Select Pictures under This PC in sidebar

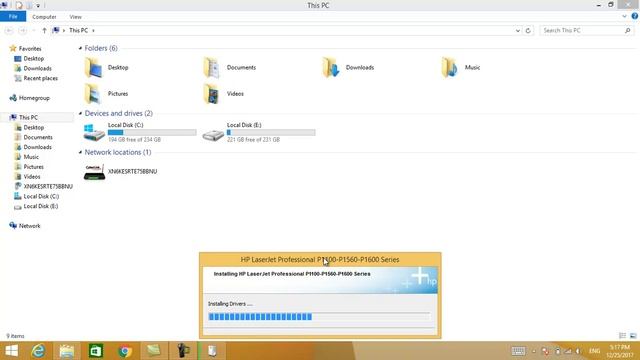[33, 167]
